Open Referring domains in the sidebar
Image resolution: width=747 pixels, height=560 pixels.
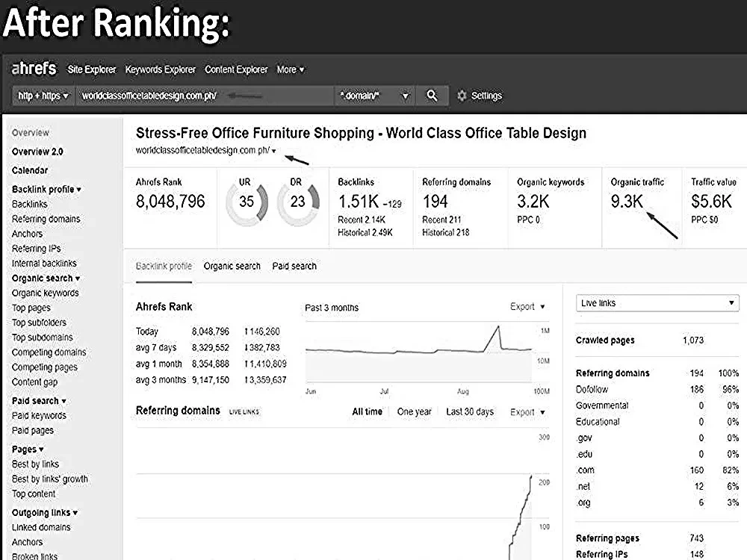coord(46,219)
